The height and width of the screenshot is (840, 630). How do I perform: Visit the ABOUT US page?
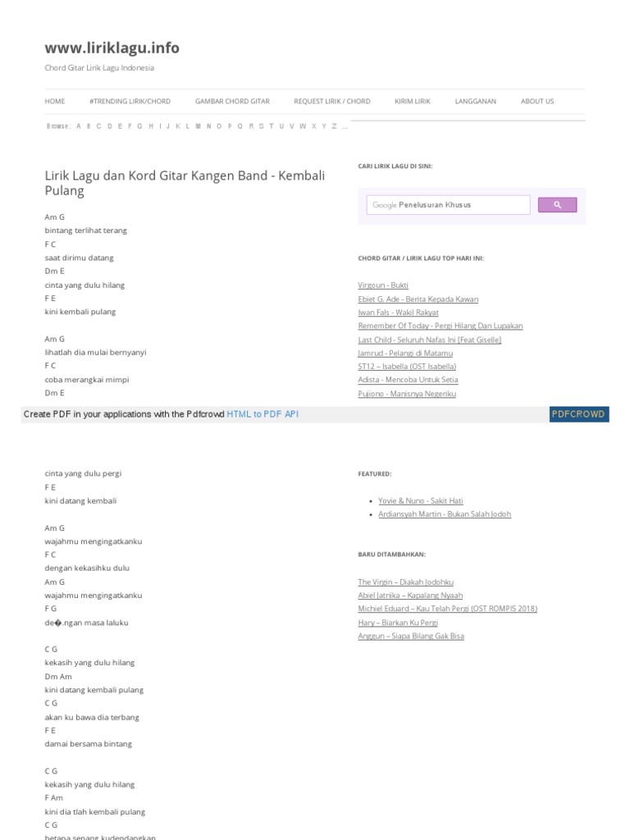click(537, 102)
